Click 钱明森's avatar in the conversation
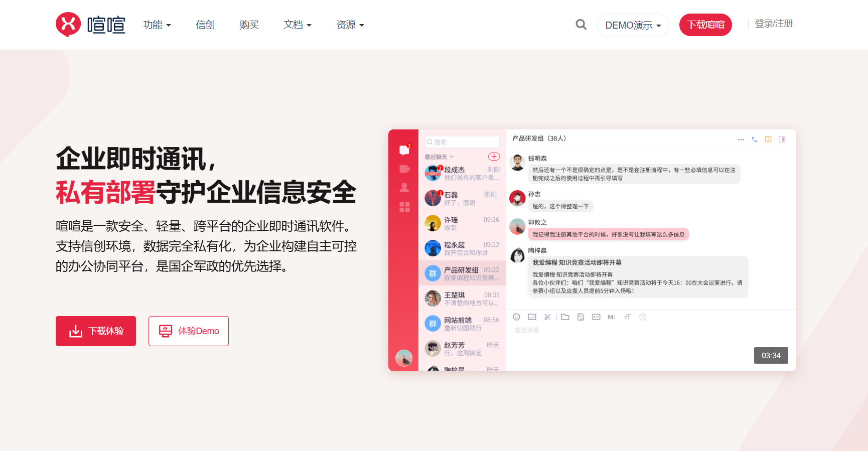The image size is (868, 451). (x=517, y=162)
